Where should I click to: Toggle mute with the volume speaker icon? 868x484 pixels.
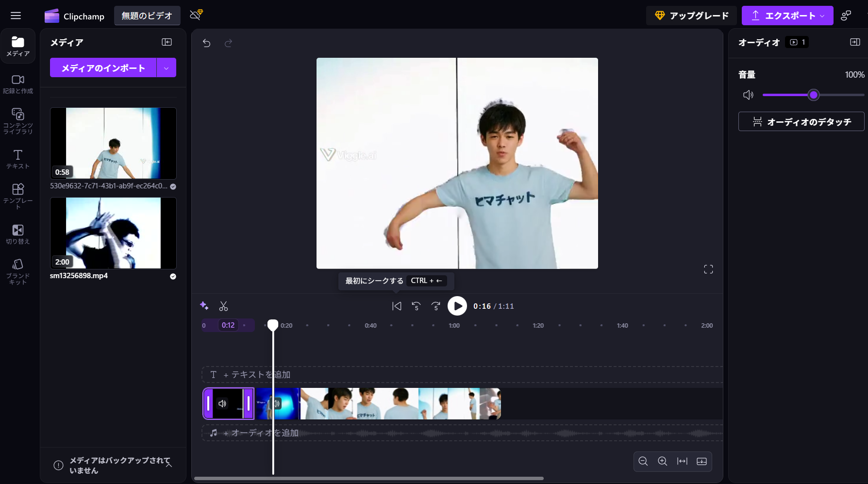748,95
